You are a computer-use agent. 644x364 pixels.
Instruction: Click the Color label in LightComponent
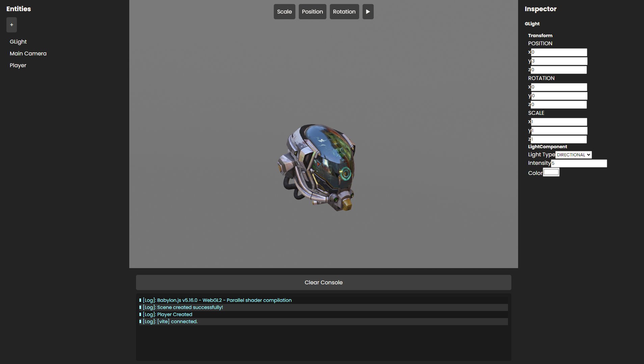click(x=535, y=173)
